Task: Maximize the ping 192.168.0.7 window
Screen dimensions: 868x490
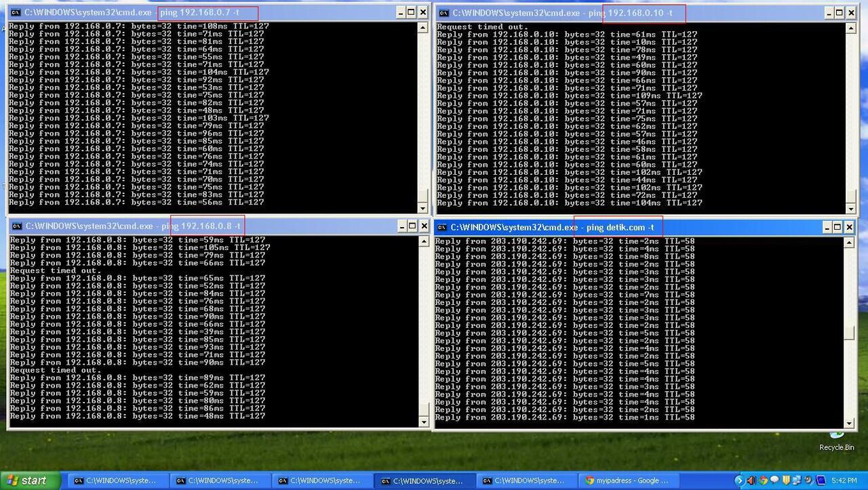Action: tap(412, 12)
